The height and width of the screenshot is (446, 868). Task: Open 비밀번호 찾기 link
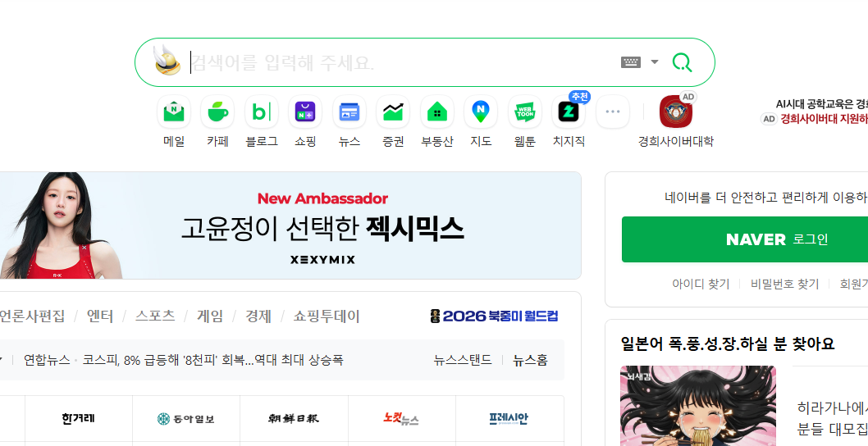coord(784,284)
